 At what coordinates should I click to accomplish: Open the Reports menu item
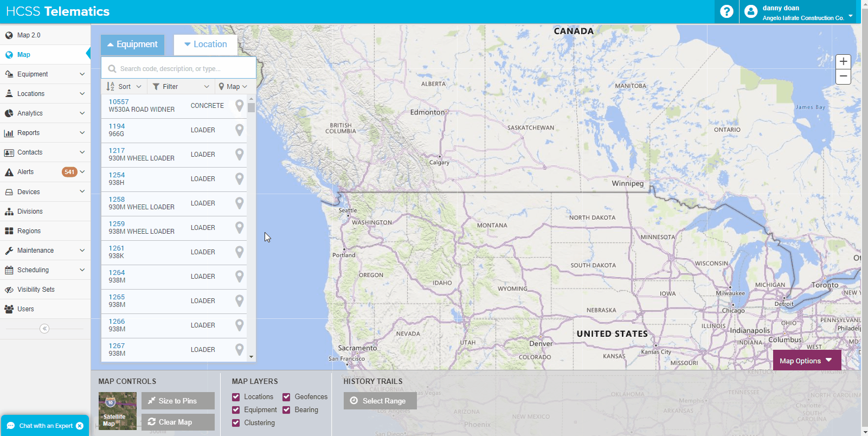[x=45, y=133]
